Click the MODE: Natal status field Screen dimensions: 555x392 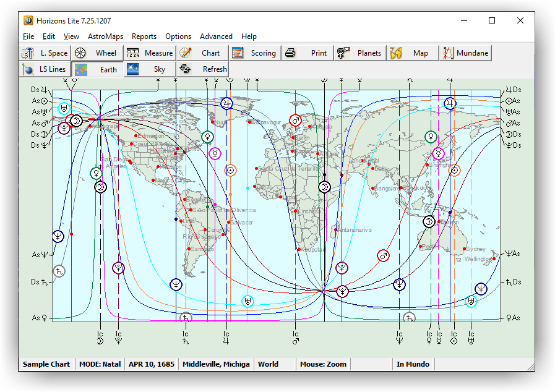coord(100,364)
